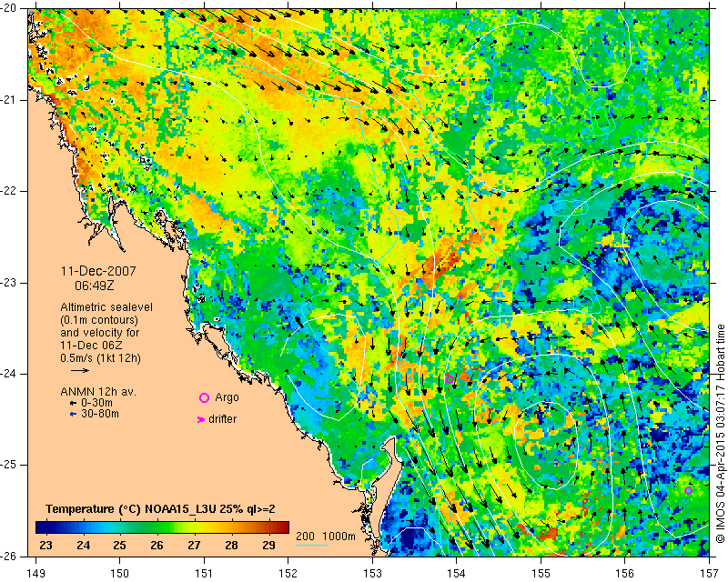Click the 156 longitude axis label

(625, 573)
